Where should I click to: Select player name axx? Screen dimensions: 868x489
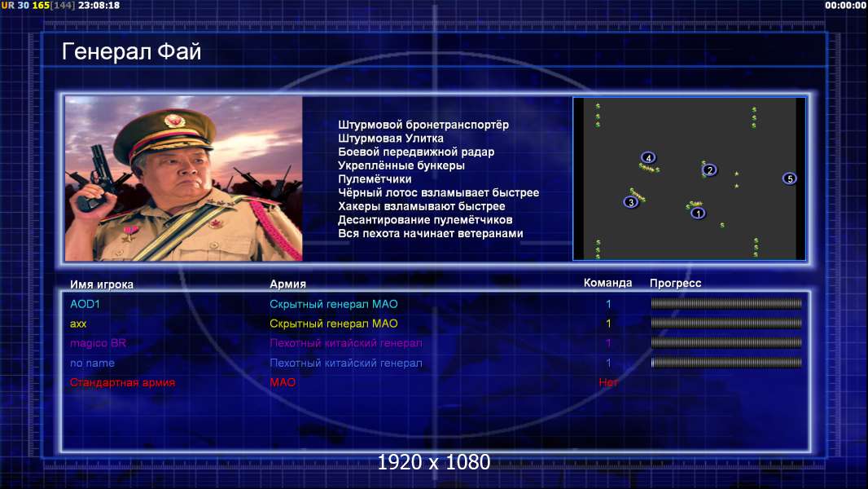(x=78, y=324)
